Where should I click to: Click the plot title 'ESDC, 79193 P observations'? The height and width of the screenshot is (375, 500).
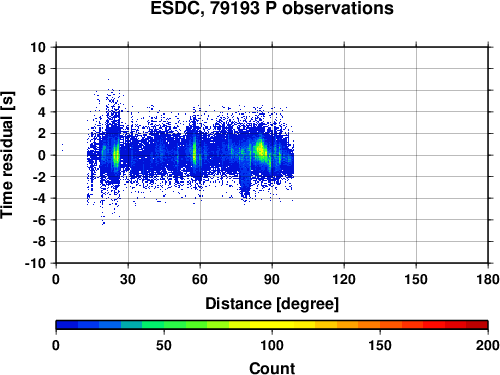coord(272,8)
